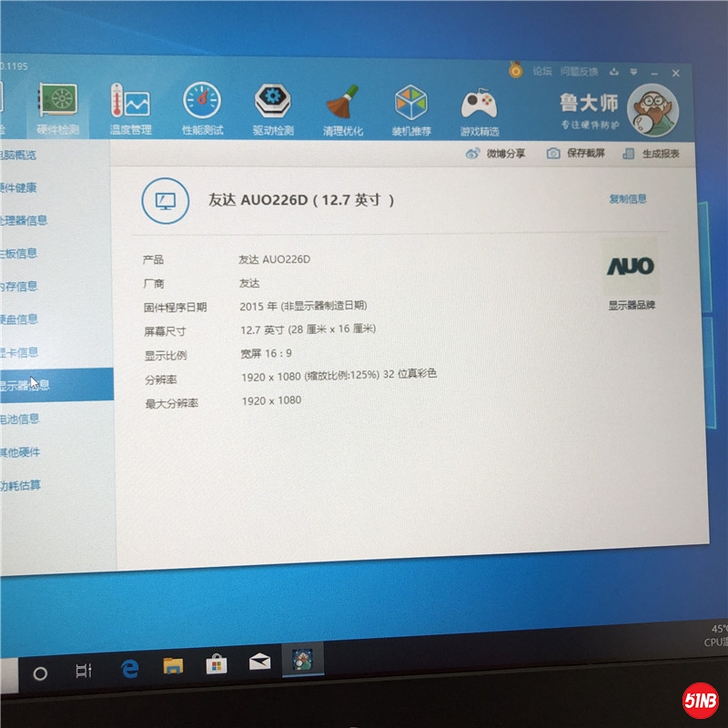Click the monitor icon beside 友达 AUO226D title
728x728 pixels.
(166, 201)
